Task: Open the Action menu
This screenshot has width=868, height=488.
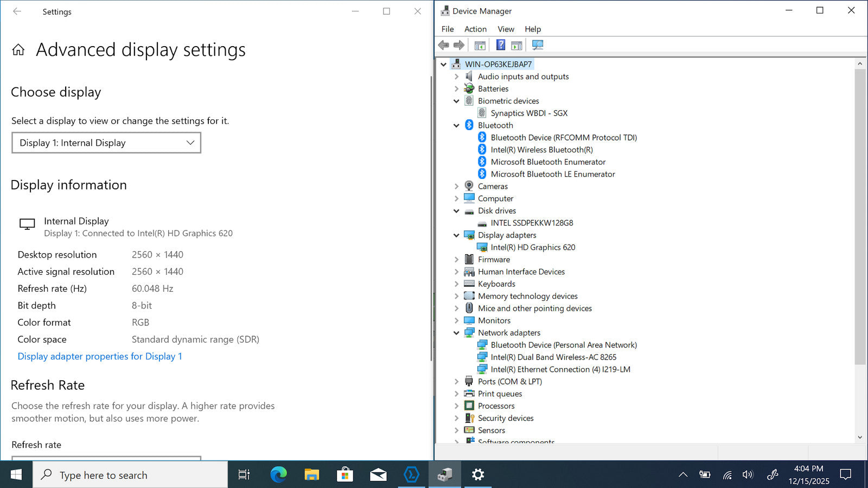Action: (x=475, y=29)
